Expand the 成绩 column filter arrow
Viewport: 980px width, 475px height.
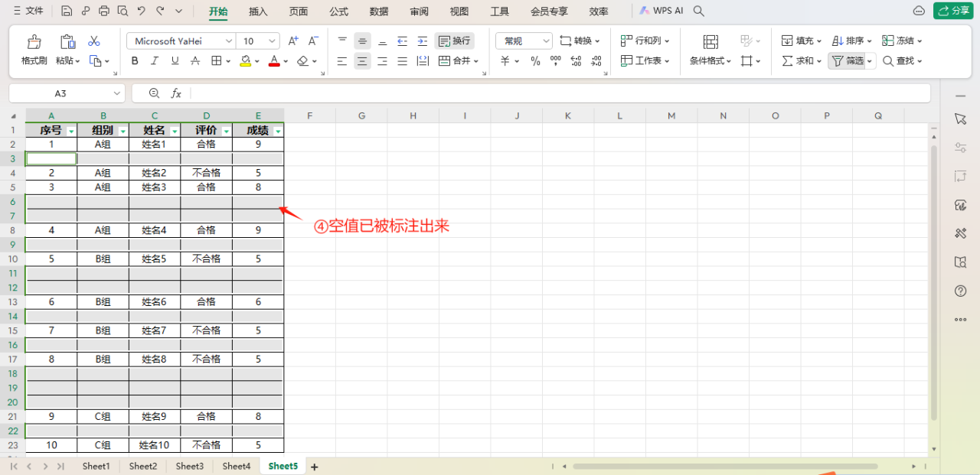click(278, 132)
